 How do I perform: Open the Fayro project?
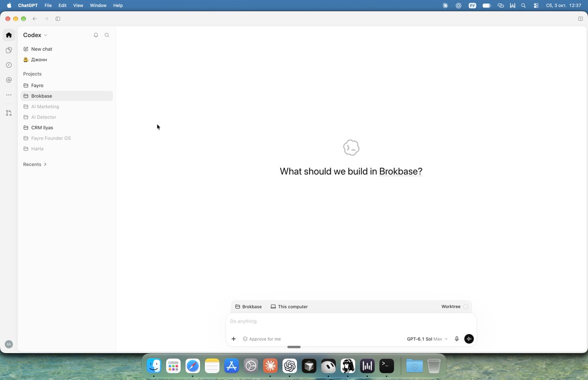(x=67, y=86)
